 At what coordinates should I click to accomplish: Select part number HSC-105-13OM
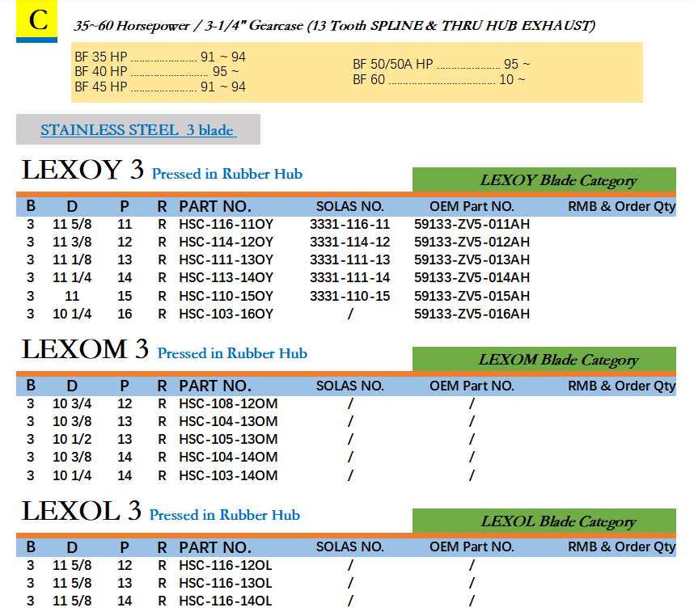228,439
